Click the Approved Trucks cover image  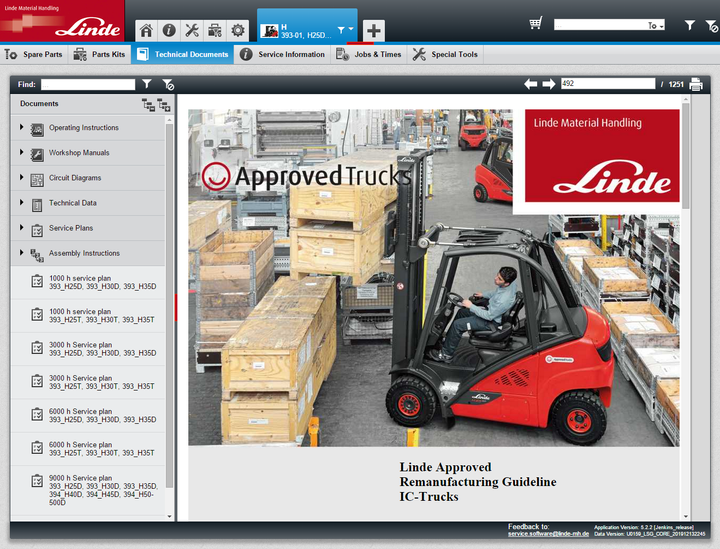[x=433, y=277]
